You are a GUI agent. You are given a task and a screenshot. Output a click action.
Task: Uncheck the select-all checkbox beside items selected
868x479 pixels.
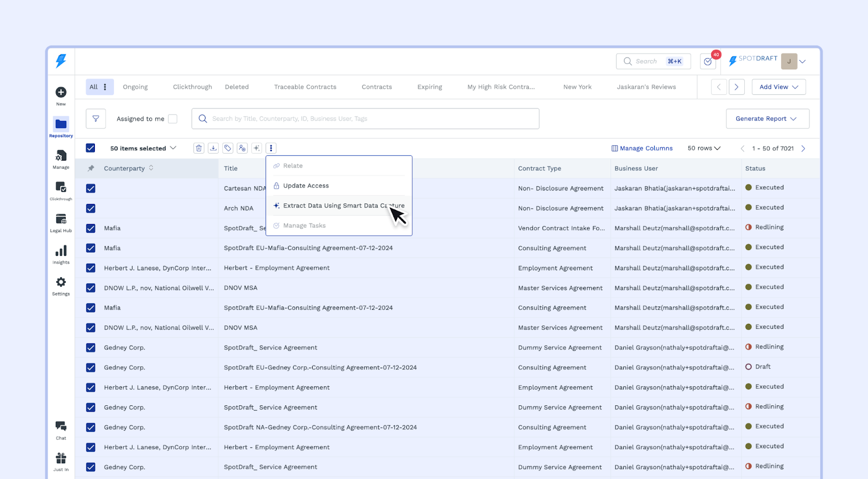(x=91, y=148)
